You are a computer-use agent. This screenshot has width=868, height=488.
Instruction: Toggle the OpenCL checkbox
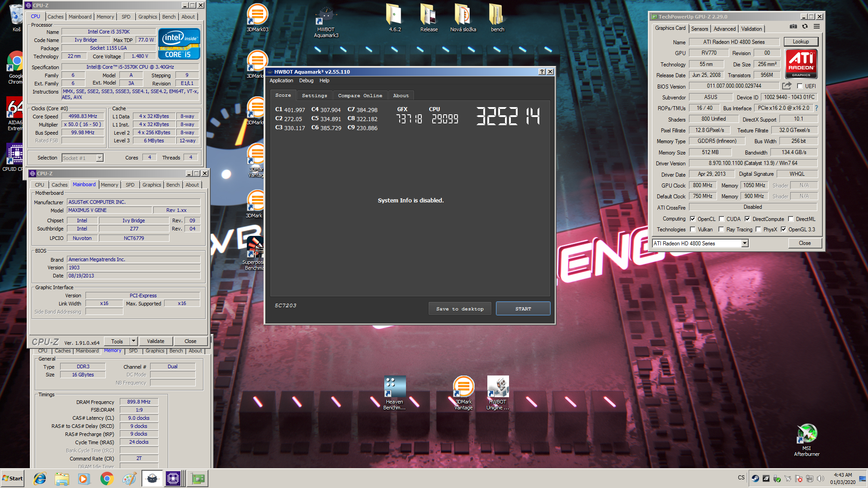click(x=693, y=219)
